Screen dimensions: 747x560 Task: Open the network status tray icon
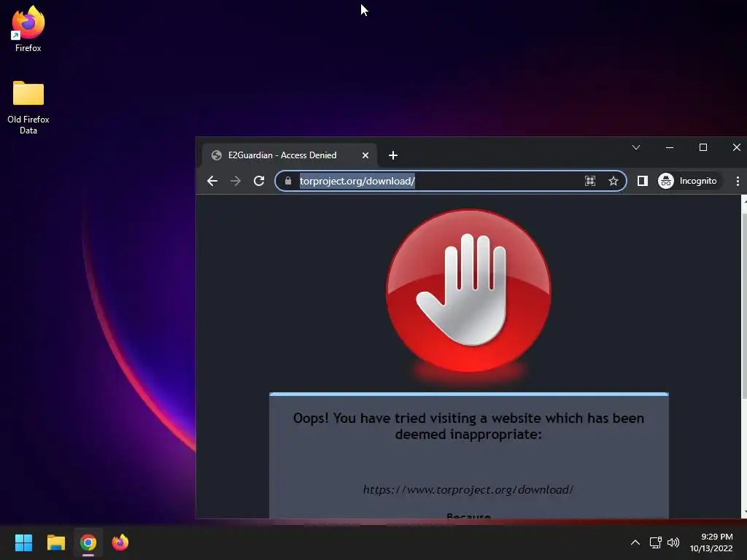[x=656, y=542]
